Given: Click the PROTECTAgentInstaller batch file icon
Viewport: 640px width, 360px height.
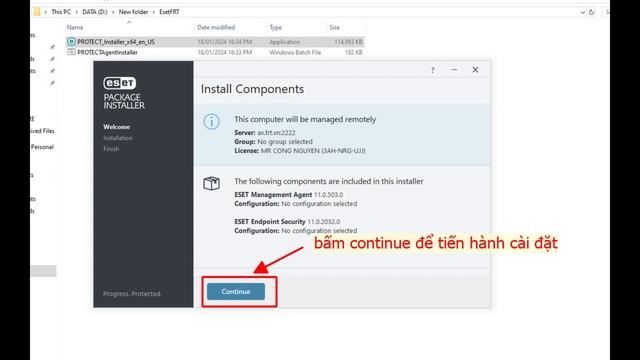Looking at the screenshot, I should [x=71, y=52].
